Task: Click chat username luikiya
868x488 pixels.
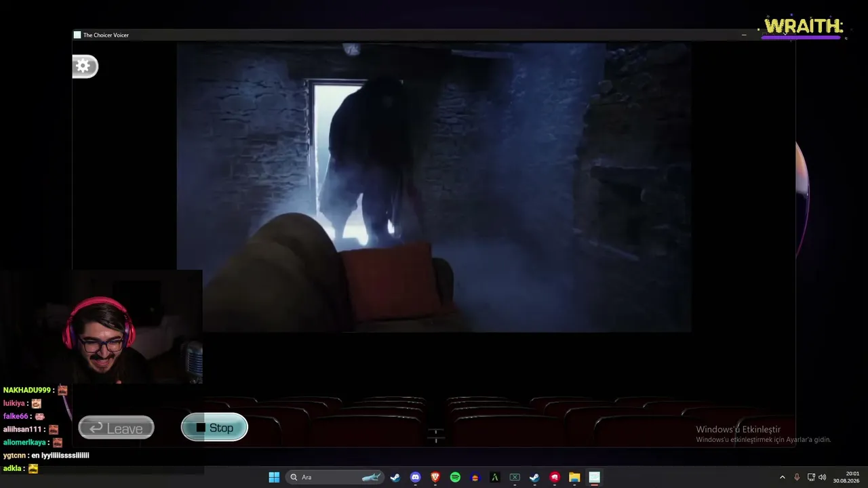Action: click(14, 403)
